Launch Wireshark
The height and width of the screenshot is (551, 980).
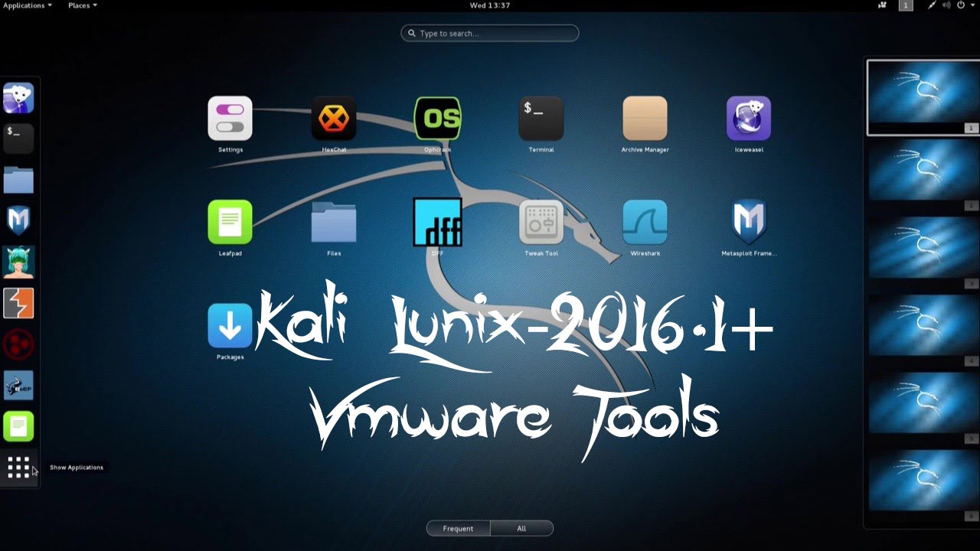pyautogui.click(x=645, y=227)
